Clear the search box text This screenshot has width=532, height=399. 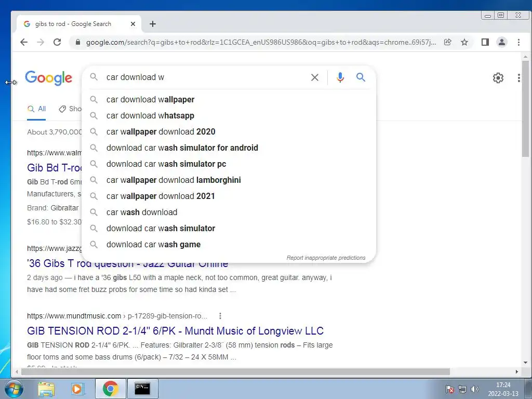[x=315, y=77]
